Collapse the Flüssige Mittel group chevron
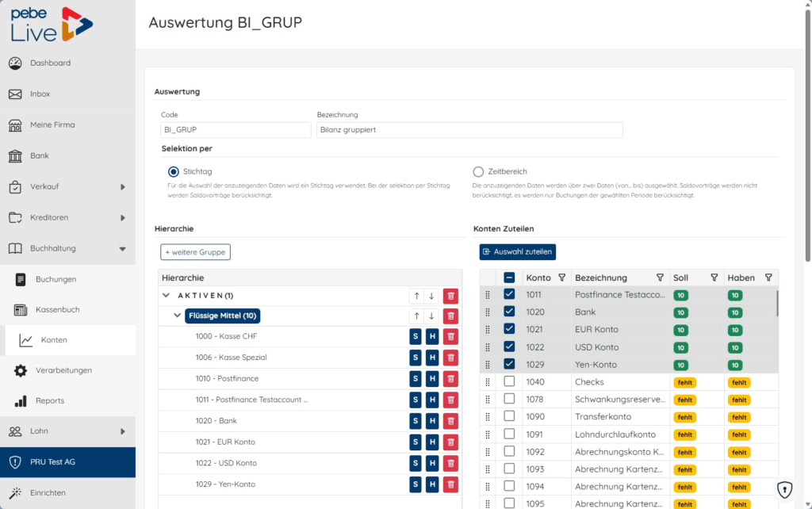 coord(177,316)
